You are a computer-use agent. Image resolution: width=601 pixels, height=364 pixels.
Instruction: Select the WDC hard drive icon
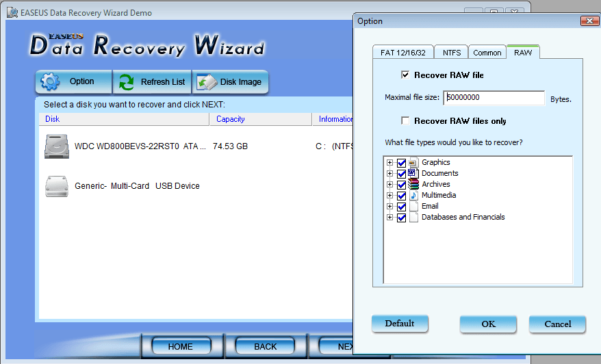[x=57, y=146]
